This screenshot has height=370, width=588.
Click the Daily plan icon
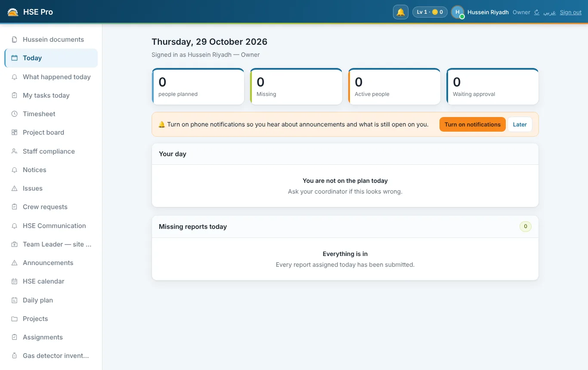[14, 300]
